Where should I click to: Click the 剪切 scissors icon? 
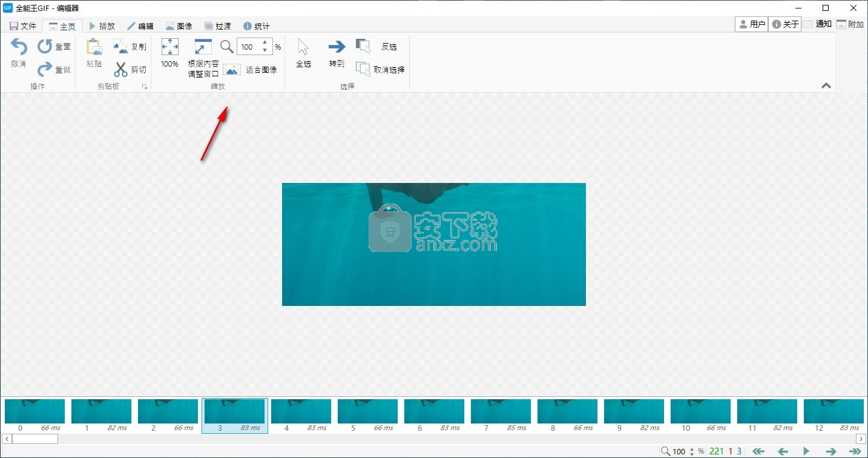[x=120, y=70]
